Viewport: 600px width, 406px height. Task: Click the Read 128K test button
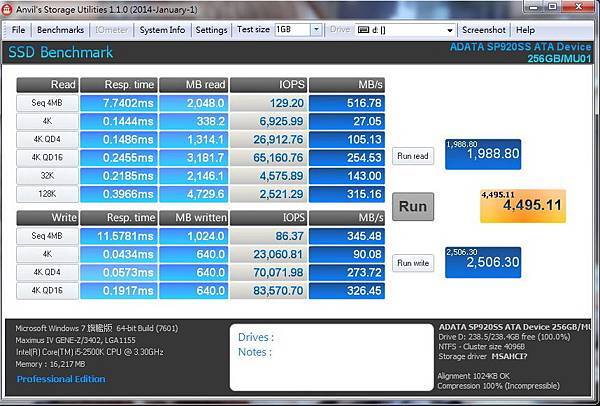47,194
